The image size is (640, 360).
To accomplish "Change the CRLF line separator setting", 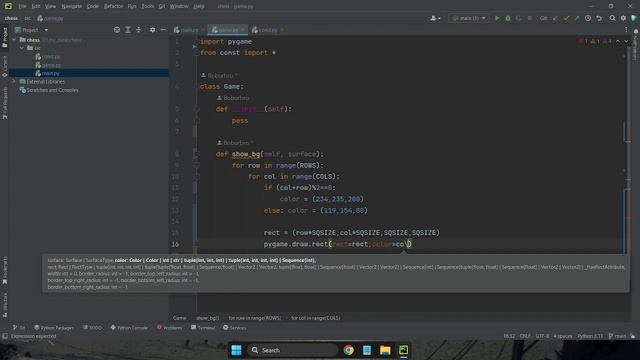I will click(525, 336).
